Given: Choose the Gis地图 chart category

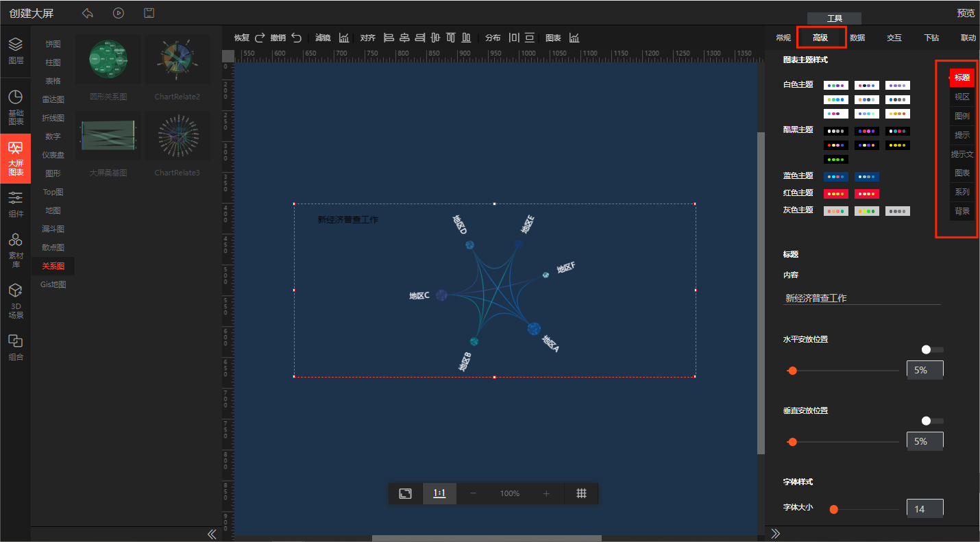Looking at the screenshot, I should coord(53,284).
